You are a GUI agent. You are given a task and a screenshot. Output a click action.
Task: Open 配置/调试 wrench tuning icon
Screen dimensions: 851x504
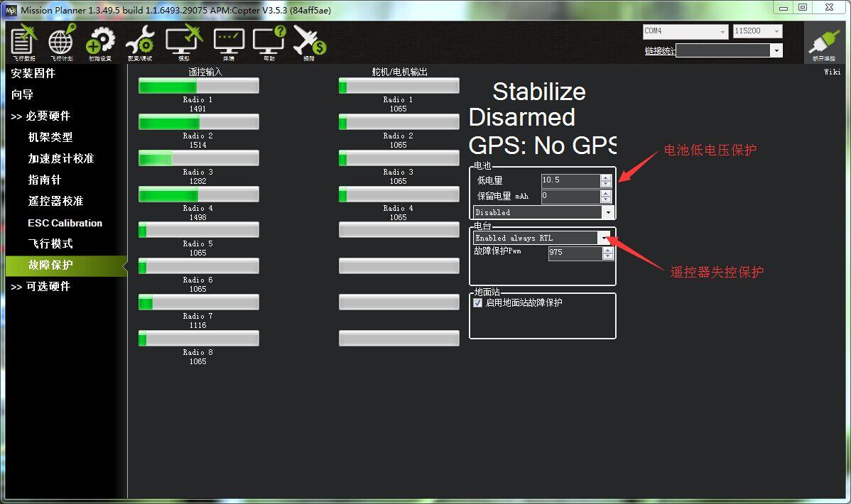click(x=139, y=43)
